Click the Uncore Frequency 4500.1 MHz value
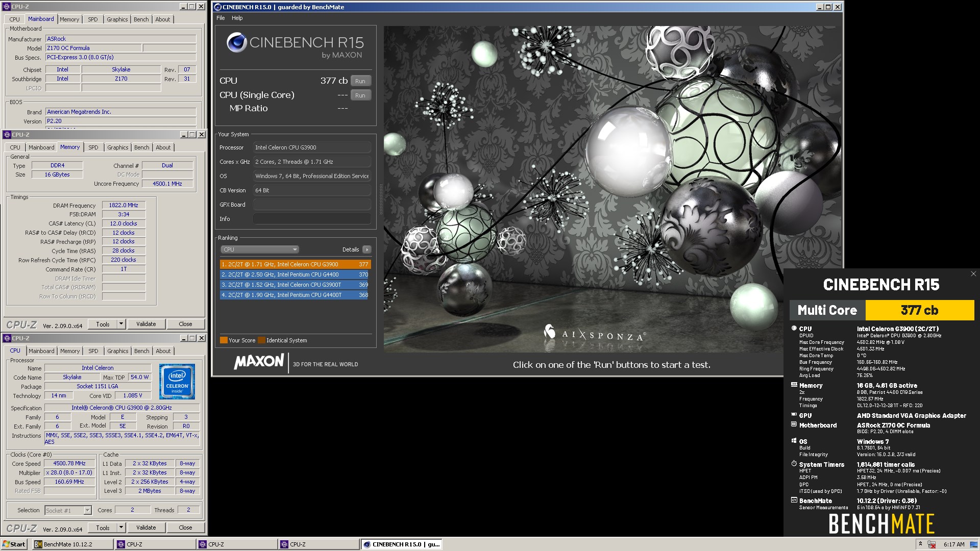980x551 pixels. coord(167,184)
